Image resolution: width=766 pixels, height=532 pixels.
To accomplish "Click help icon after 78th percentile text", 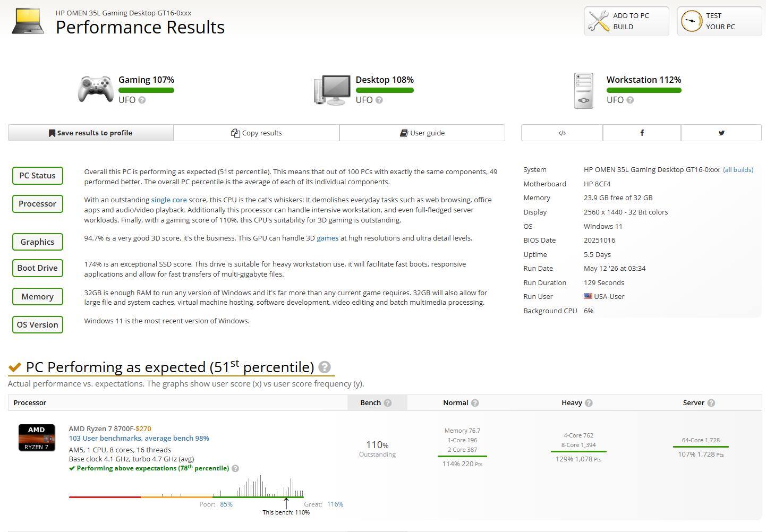I will 235,468.
